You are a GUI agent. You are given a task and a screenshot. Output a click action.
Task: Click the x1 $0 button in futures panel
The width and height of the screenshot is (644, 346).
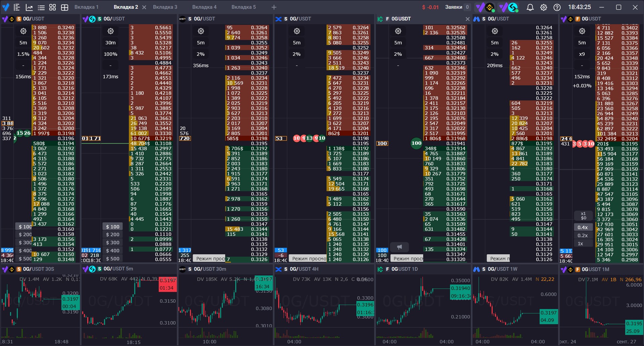(x=583, y=216)
